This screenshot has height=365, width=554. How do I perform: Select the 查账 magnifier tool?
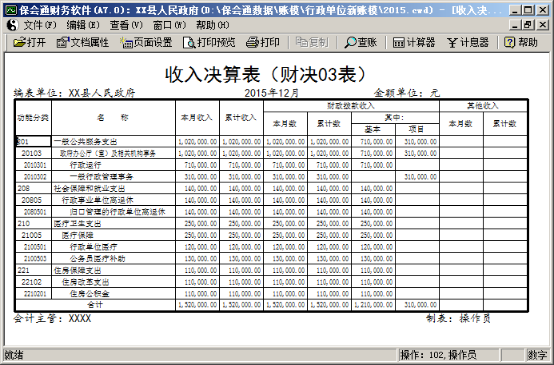coord(361,42)
